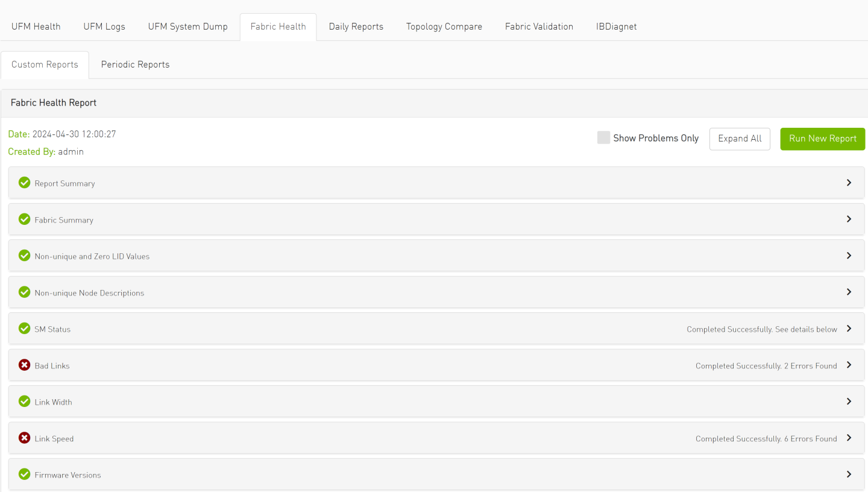Expand the Link Speed section chevron
Image resolution: width=868 pixels, height=492 pixels.
coord(849,438)
